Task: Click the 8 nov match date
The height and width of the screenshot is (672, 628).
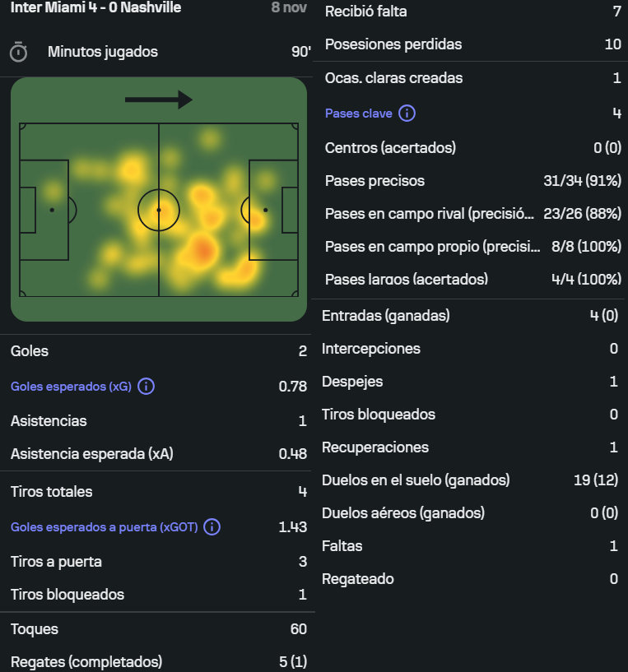Action: click(x=288, y=7)
